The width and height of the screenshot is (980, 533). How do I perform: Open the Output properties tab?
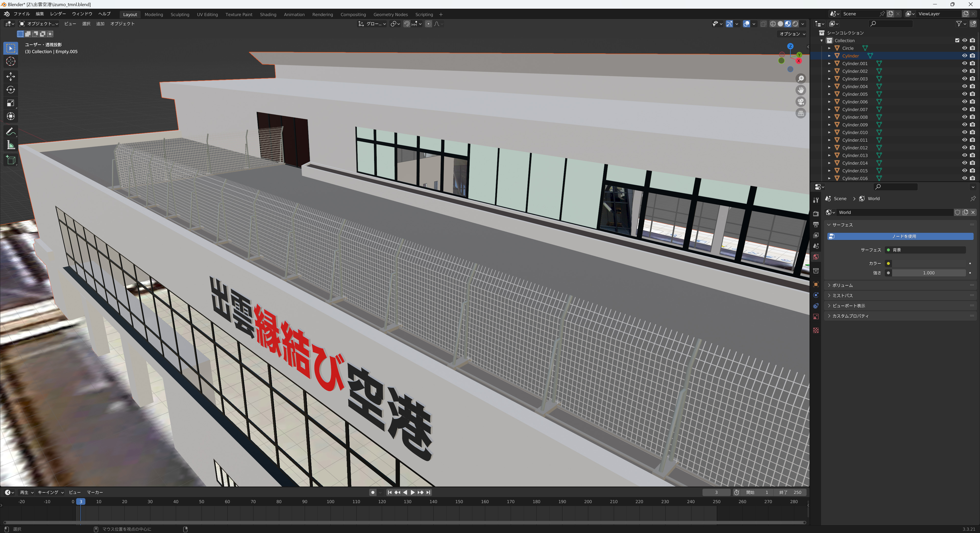tap(816, 224)
